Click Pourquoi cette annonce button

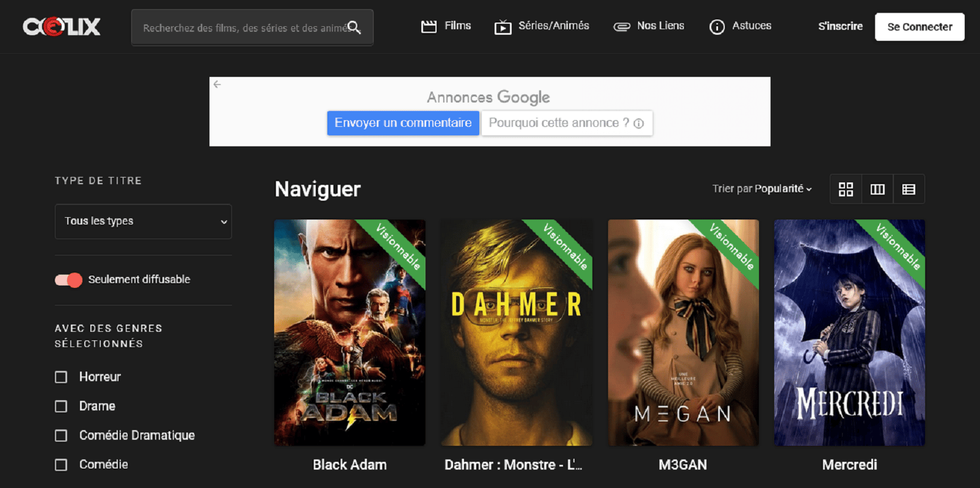point(567,123)
